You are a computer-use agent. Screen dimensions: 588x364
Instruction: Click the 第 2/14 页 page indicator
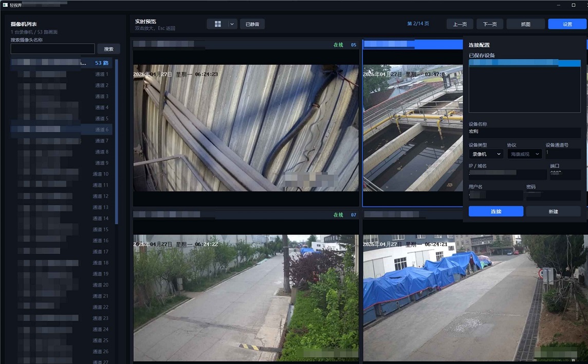[418, 24]
